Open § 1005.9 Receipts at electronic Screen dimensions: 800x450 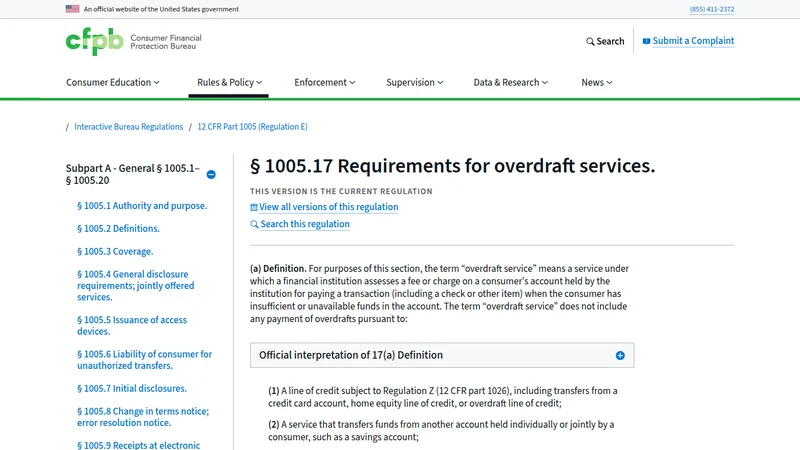click(139, 445)
